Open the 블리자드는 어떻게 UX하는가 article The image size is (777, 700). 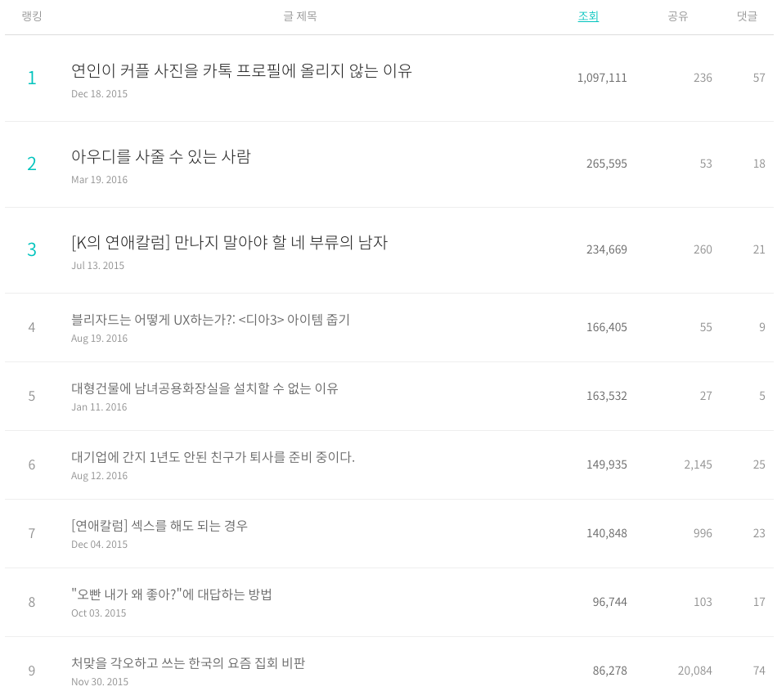click(x=210, y=320)
